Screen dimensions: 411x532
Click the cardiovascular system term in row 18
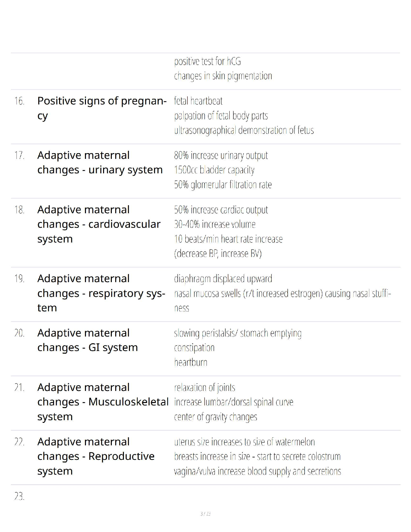click(99, 224)
